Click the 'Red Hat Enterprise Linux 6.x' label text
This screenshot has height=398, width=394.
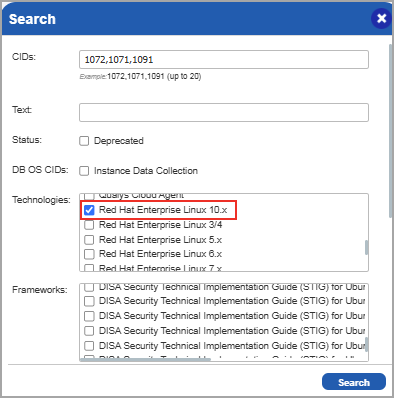pyautogui.click(x=160, y=254)
